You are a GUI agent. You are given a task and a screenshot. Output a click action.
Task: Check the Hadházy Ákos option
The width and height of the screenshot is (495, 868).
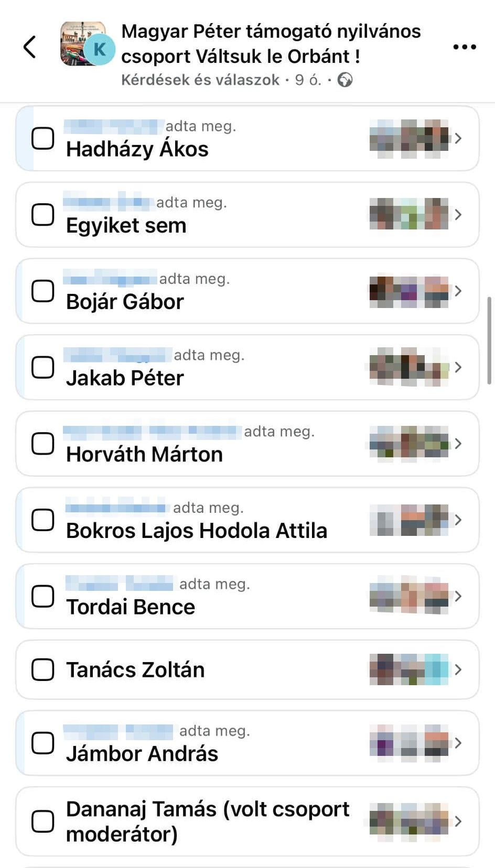tap(43, 139)
